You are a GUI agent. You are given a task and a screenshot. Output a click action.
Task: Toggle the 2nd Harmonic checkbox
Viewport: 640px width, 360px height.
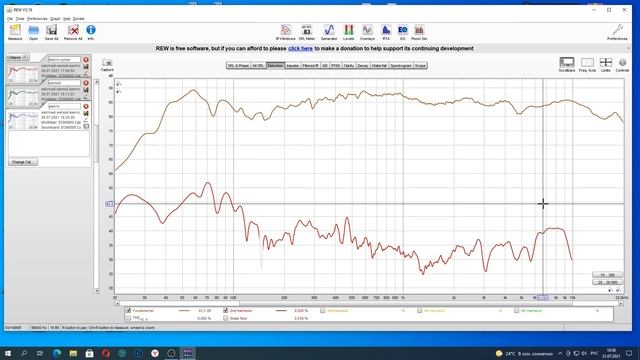(x=225, y=311)
